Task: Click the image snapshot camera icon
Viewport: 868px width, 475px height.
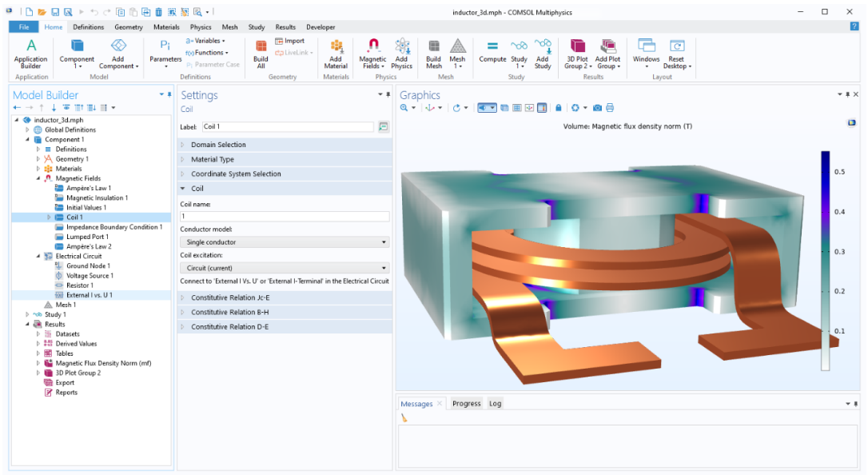Action: pos(597,108)
